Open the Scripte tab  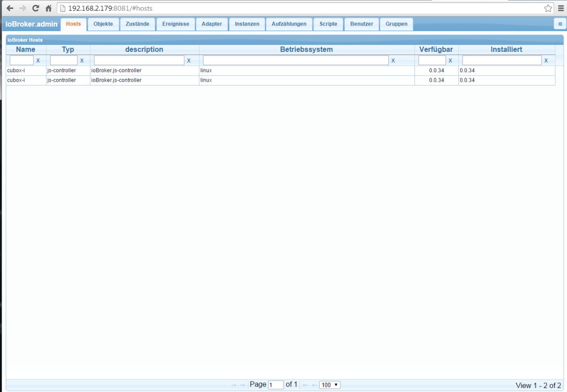pos(328,24)
